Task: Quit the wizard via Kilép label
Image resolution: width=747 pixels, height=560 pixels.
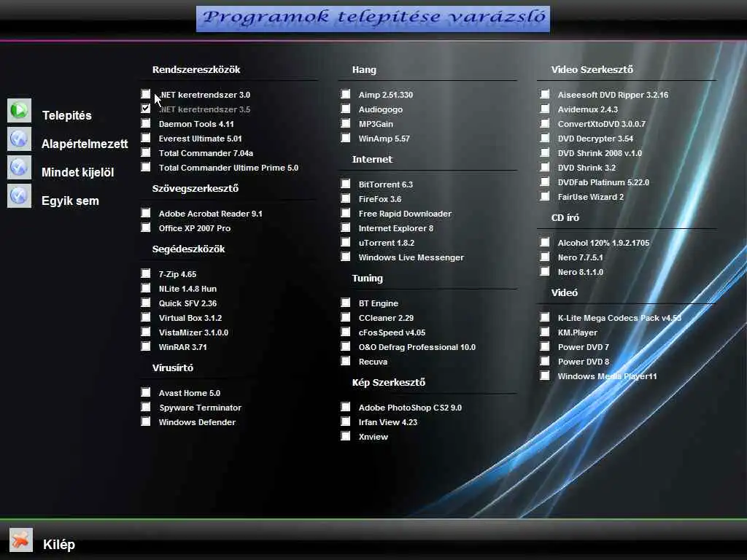Action: (x=59, y=544)
